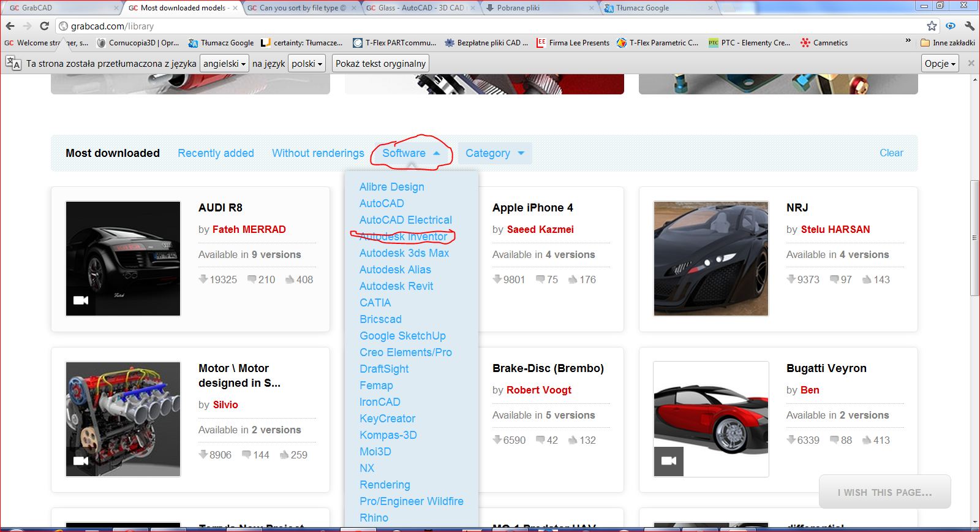Click Most downloaded sort option
980x532 pixels.
pos(113,153)
